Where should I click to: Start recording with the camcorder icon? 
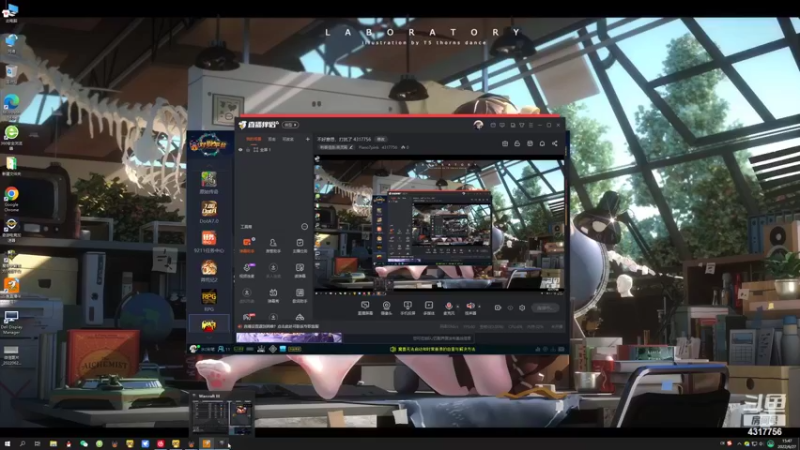(498, 308)
